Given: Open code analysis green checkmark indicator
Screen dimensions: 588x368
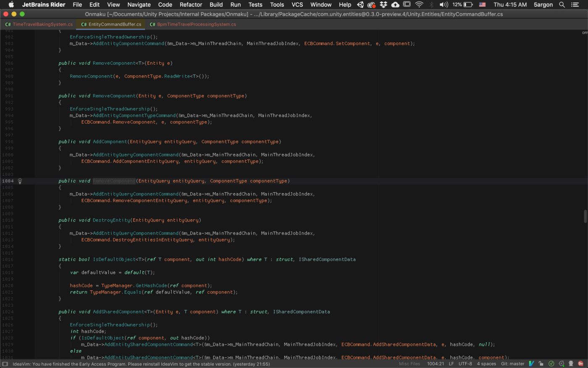Looking at the screenshot, I should pyautogui.click(x=551, y=364).
